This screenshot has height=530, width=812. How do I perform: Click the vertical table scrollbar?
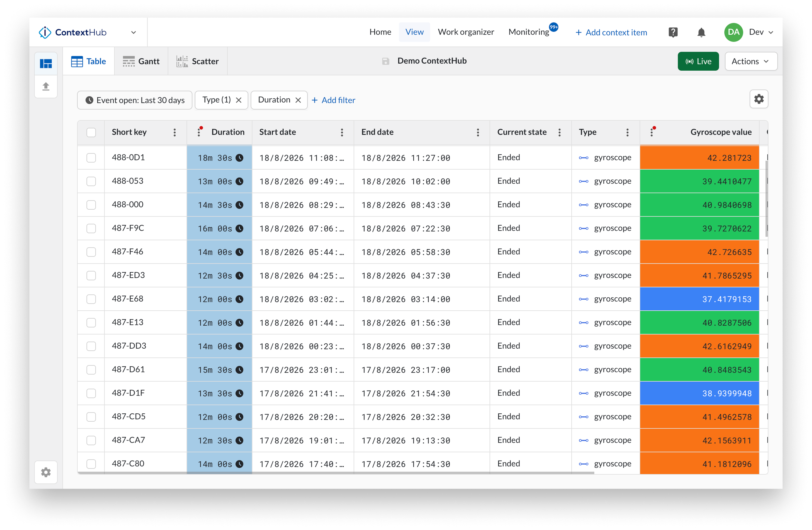point(766,198)
